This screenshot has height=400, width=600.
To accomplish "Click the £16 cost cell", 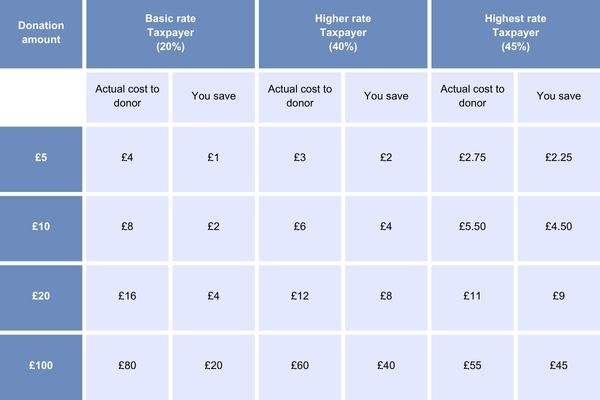I will coord(127,298).
